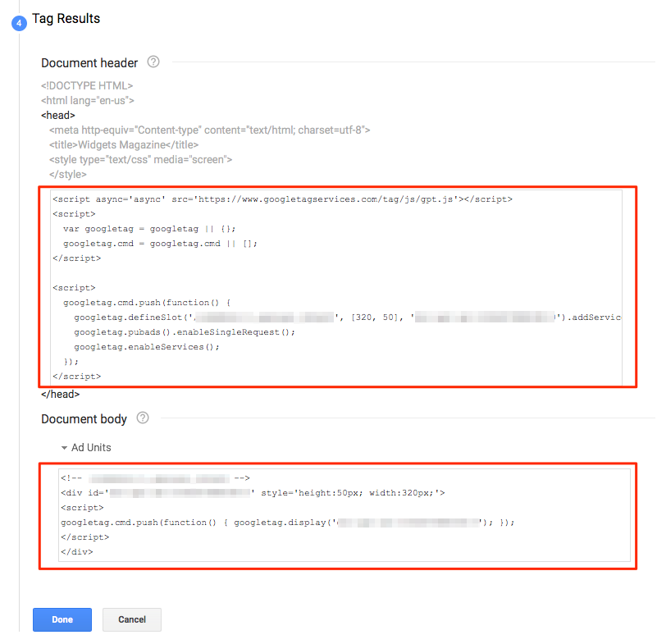Click the googletag.display code line

[x=287, y=523]
